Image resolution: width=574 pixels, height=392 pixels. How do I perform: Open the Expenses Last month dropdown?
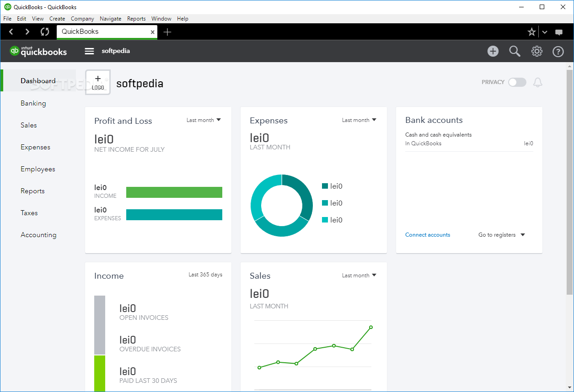click(359, 120)
